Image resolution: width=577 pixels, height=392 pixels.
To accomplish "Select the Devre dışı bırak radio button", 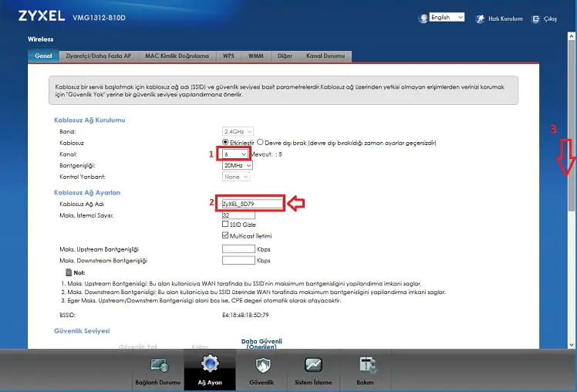I will pos(260,143).
